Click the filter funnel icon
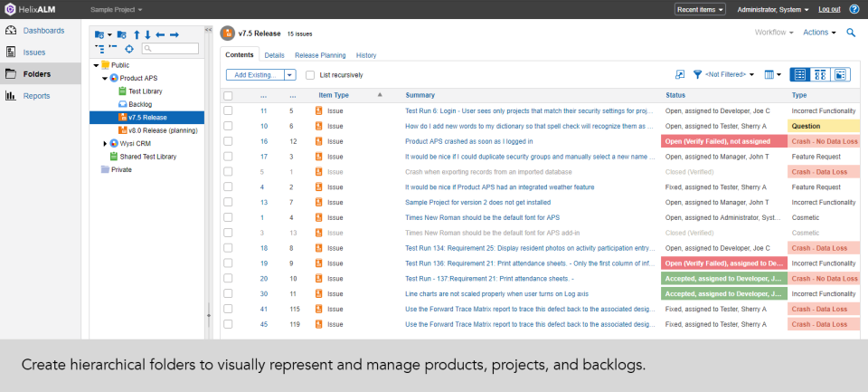The width and height of the screenshot is (868, 392). [x=697, y=75]
